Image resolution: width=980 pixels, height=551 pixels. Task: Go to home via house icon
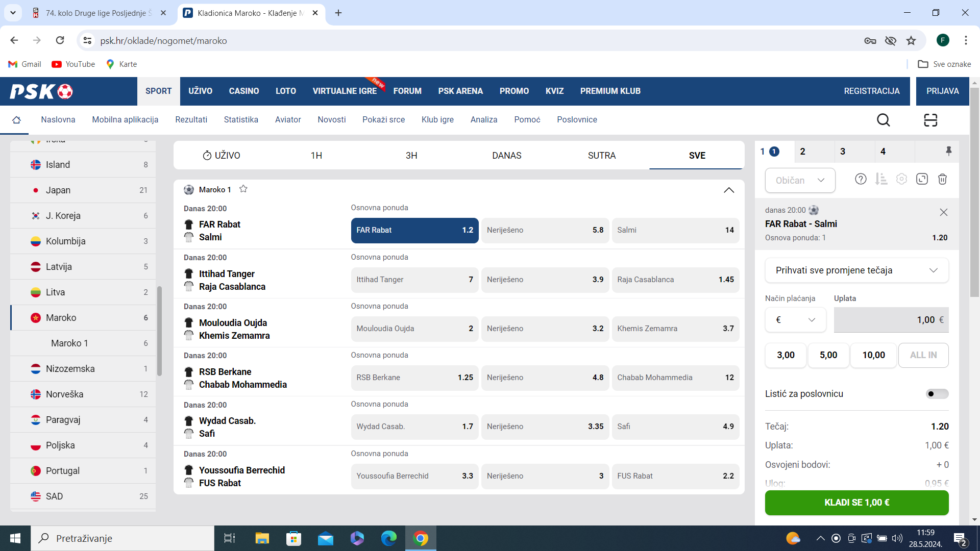16,120
